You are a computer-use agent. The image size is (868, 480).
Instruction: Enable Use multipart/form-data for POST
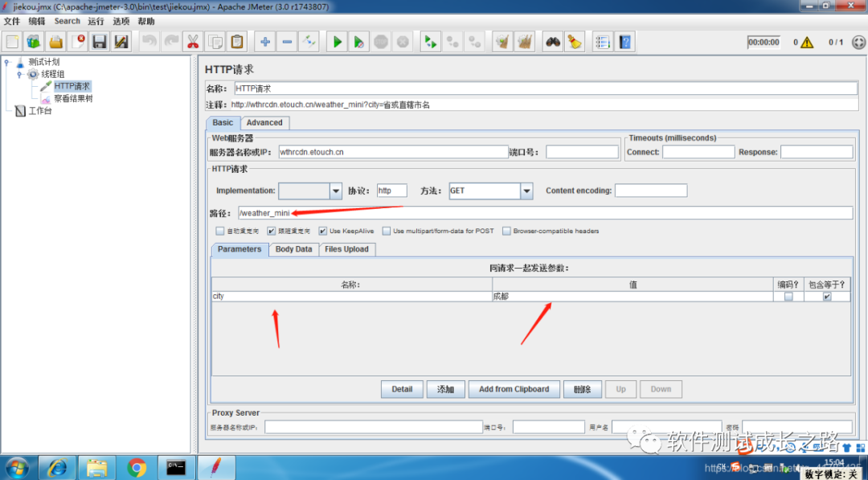click(x=387, y=231)
